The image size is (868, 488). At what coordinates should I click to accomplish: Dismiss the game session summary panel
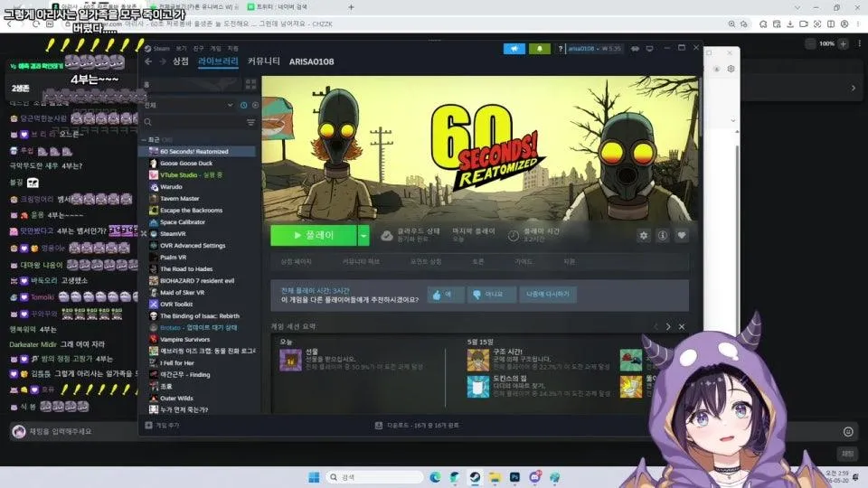pyautogui.click(x=682, y=327)
